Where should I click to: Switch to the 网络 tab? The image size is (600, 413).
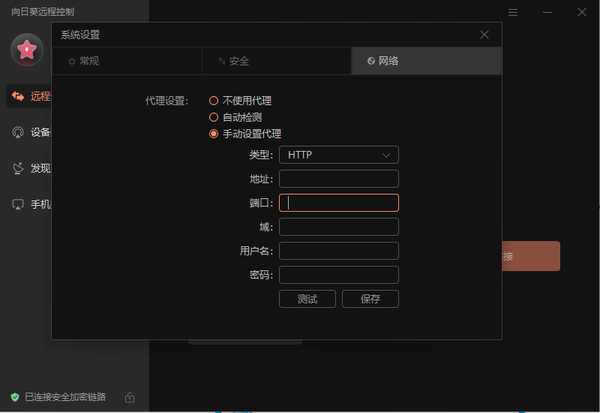click(426, 61)
